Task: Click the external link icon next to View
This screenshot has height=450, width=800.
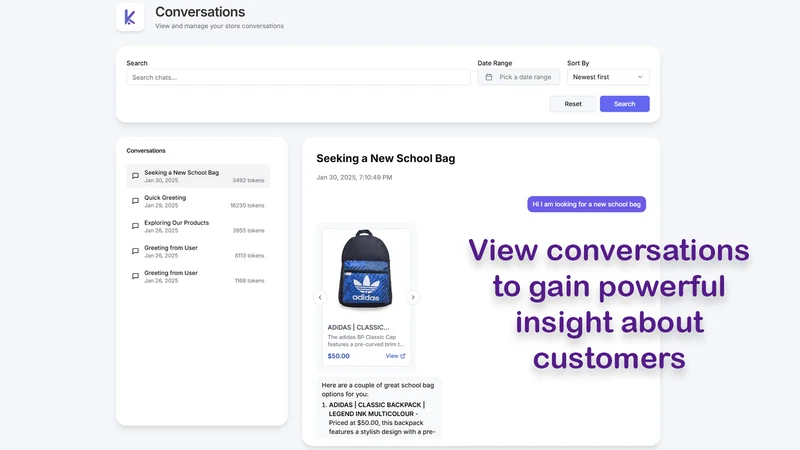Action: click(x=403, y=356)
